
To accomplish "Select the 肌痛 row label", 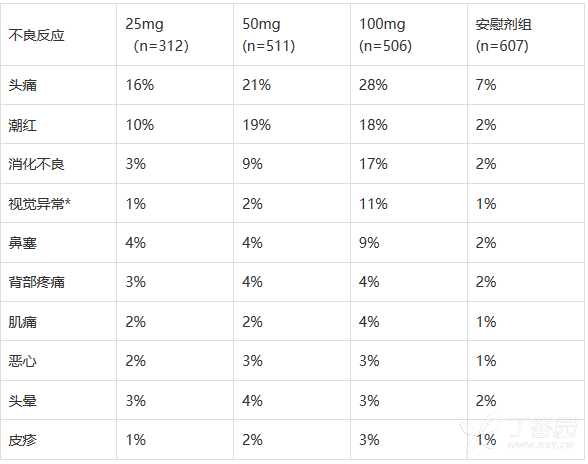I will (22, 322).
